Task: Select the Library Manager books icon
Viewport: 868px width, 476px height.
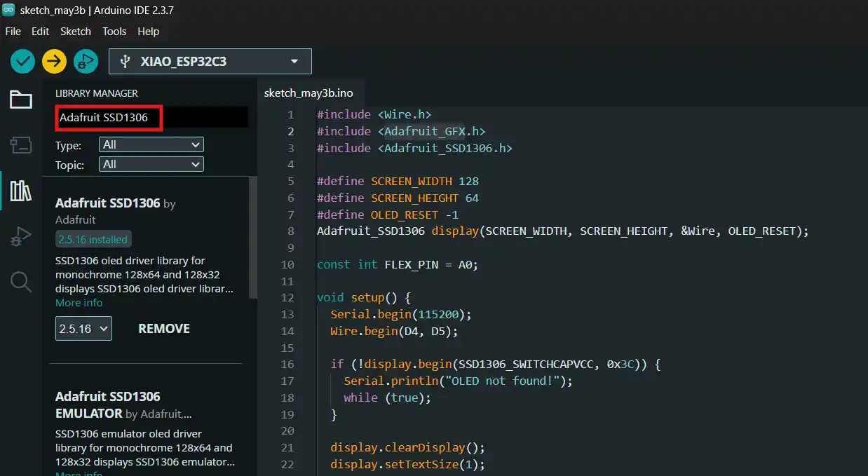Action: [x=20, y=191]
